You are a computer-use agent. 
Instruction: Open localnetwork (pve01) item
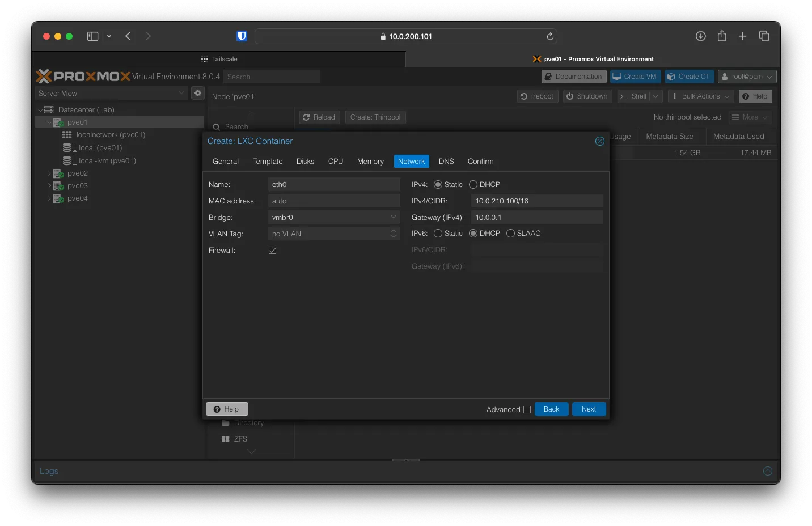coord(111,135)
